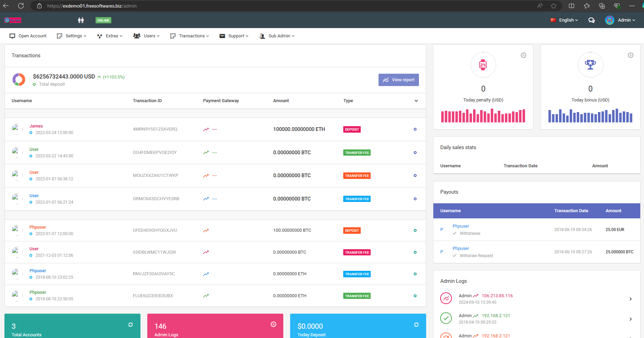This screenshot has height=338, width=644.
Task: Click the status dot on Phpuser's deposit row
Action: tap(415, 230)
